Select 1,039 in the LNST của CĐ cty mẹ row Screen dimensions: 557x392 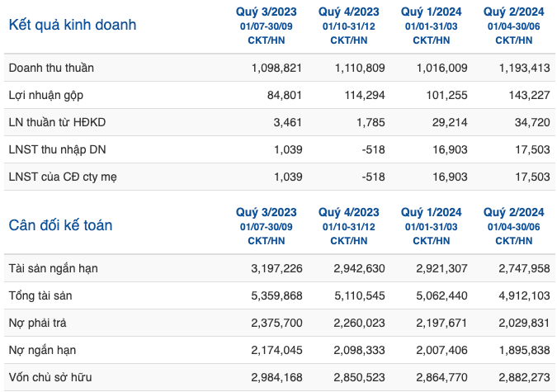288,177
